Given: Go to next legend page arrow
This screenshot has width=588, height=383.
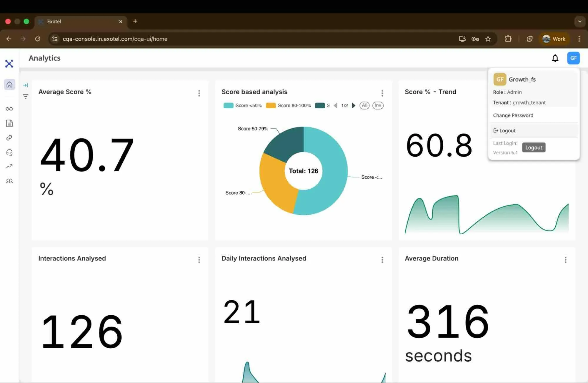Looking at the screenshot, I should (354, 105).
